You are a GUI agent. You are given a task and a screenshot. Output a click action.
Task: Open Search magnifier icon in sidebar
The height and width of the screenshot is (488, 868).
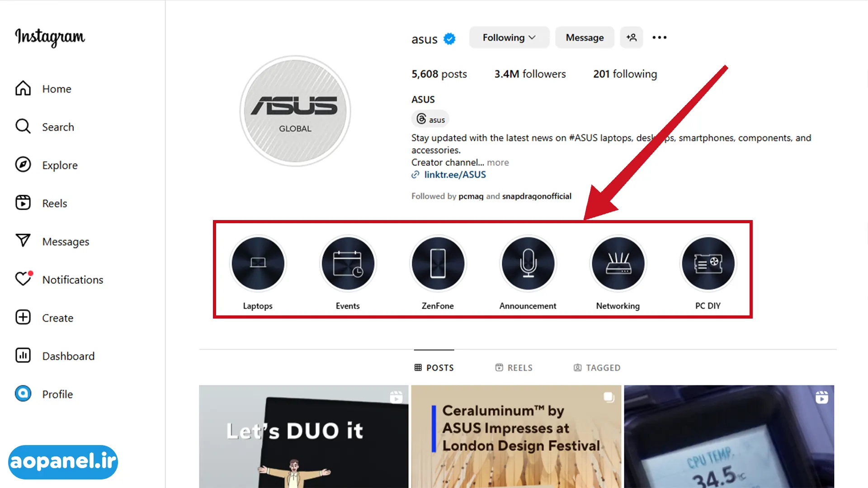point(23,127)
